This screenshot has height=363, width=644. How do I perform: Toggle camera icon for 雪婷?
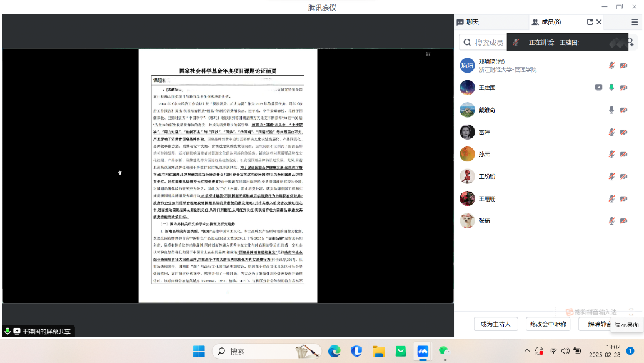623,132
